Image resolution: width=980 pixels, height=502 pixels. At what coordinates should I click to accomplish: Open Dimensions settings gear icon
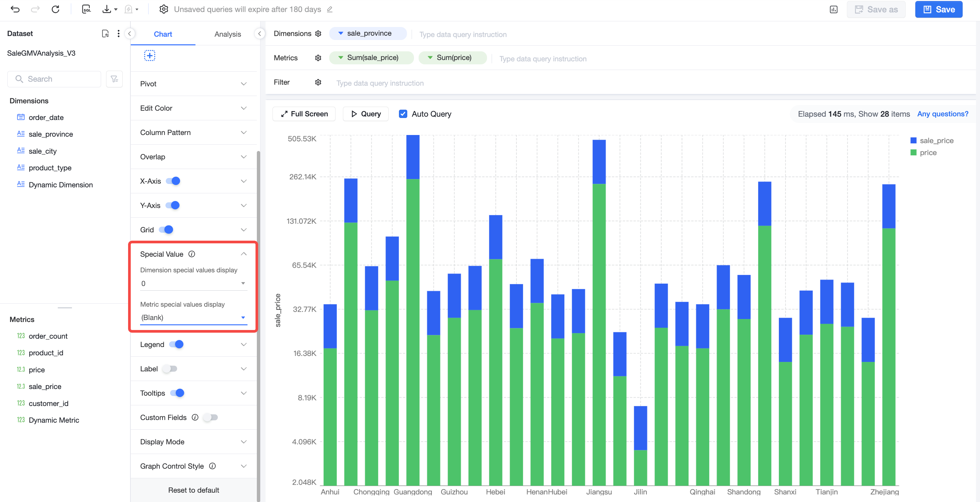[x=318, y=33]
